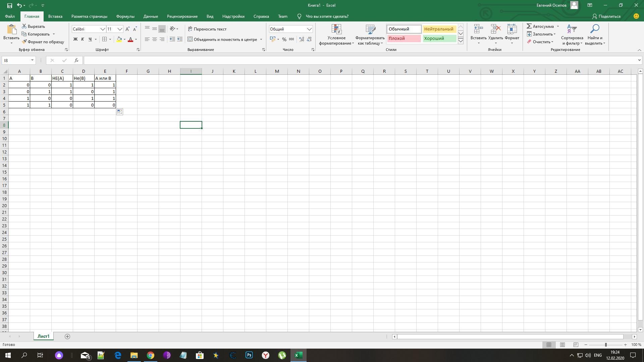Click the Insert Function fx icon
The height and width of the screenshot is (362, 644).
[x=76, y=60]
